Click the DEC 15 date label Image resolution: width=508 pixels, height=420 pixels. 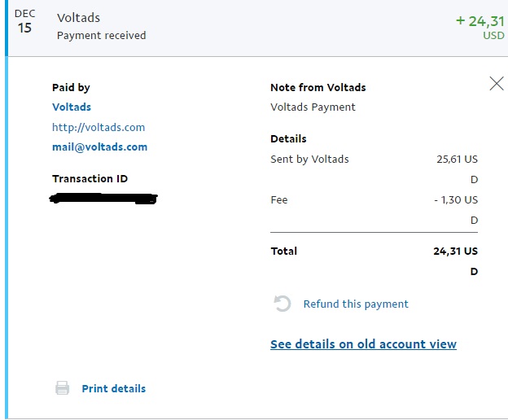[24, 22]
